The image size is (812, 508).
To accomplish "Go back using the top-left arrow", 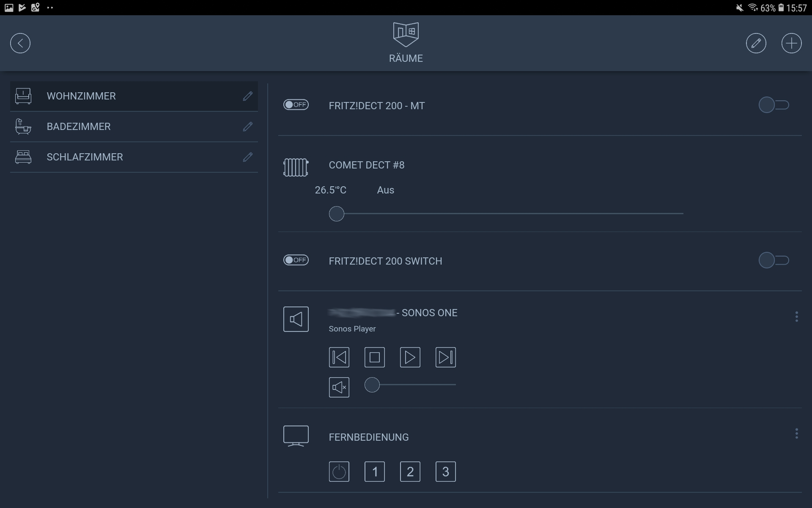I will [x=20, y=43].
